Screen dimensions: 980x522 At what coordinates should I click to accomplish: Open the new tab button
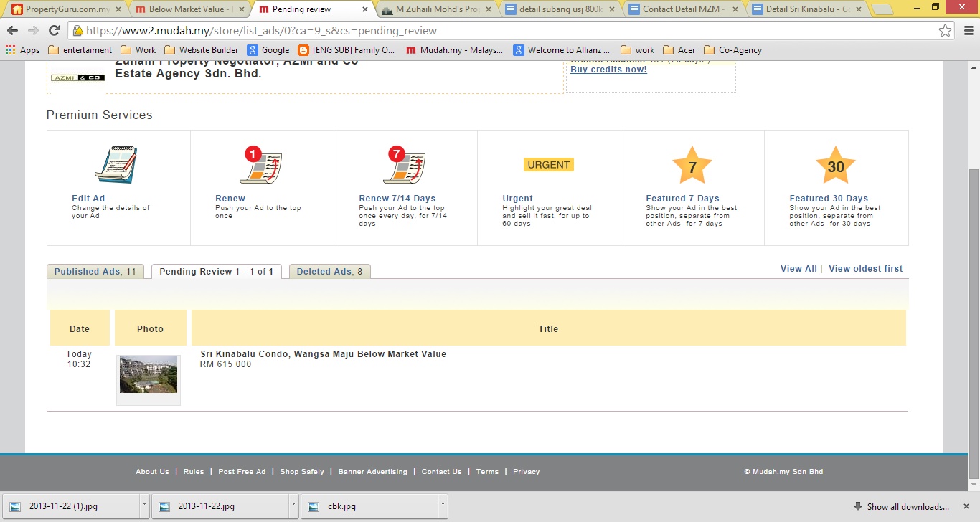click(882, 10)
